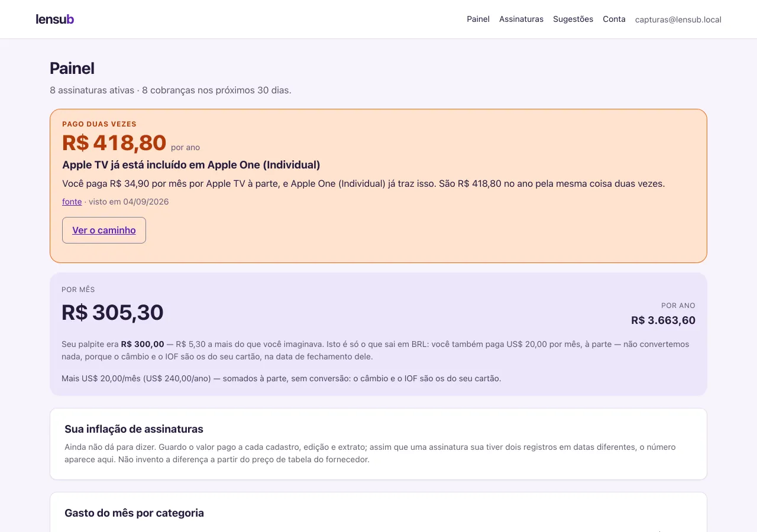Navigate to Conta
The height and width of the screenshot is (532, 757).
pos(614,19)
